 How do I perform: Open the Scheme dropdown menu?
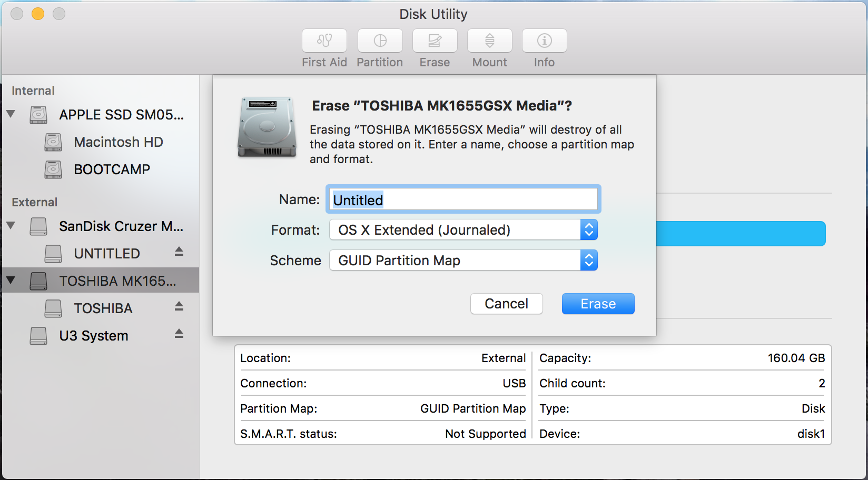pos(463,261)
